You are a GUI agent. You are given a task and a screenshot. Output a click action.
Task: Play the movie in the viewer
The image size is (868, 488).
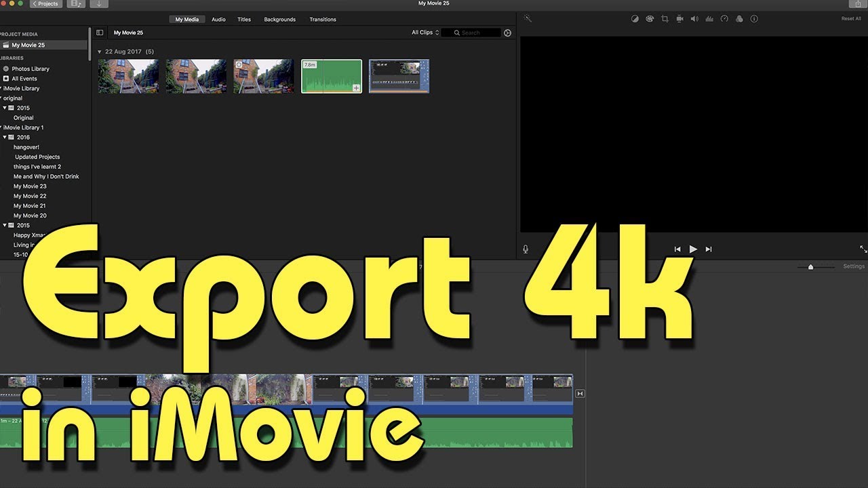693,249
